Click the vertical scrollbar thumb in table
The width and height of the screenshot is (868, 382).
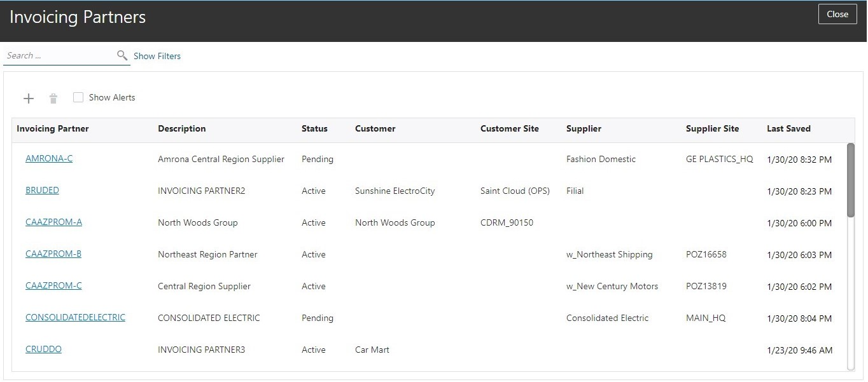(851, 180)
